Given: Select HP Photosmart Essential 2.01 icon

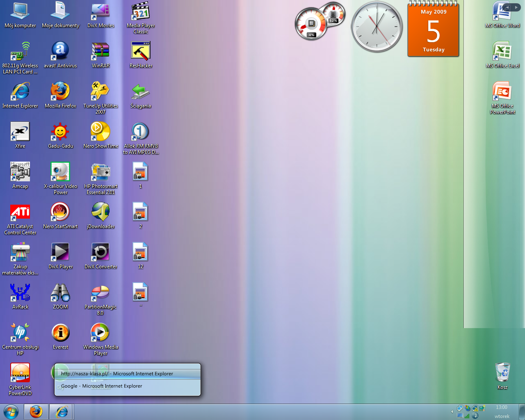Looking at the screenshot, I should (100, 178).
